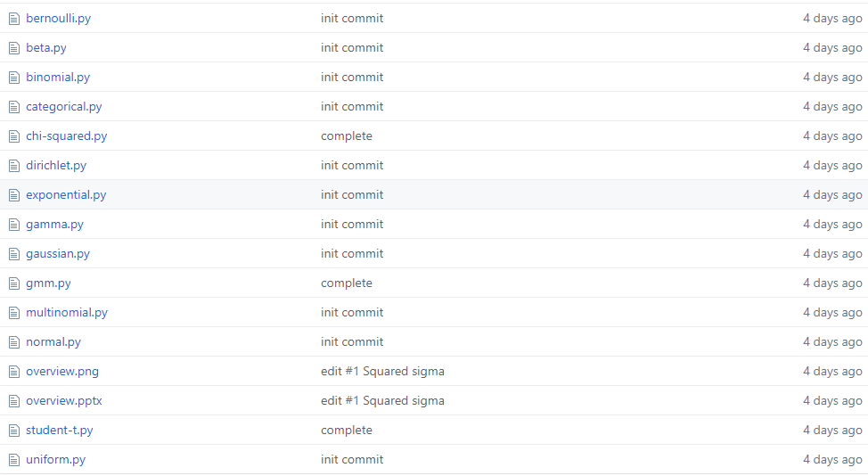868x476 pixels.
Task: Click the file icon next to overview.png
Action: (14, 372)
